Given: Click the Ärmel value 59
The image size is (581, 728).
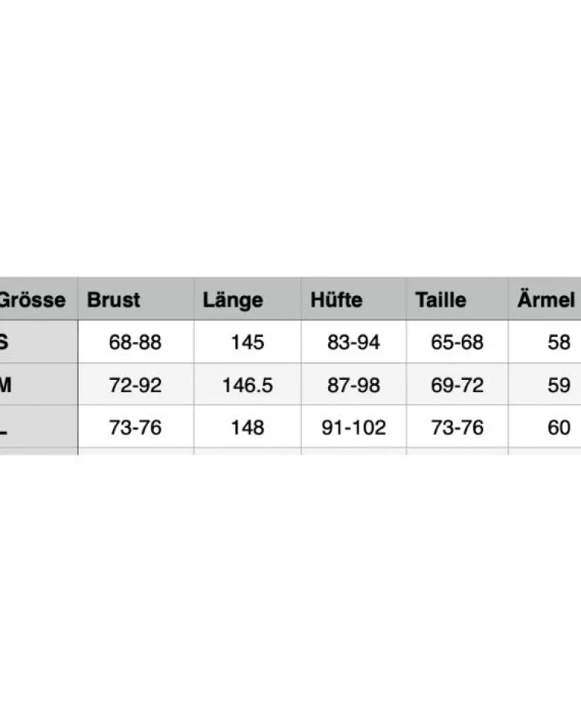Looking at the screenshot, I should tap(558, 385).
